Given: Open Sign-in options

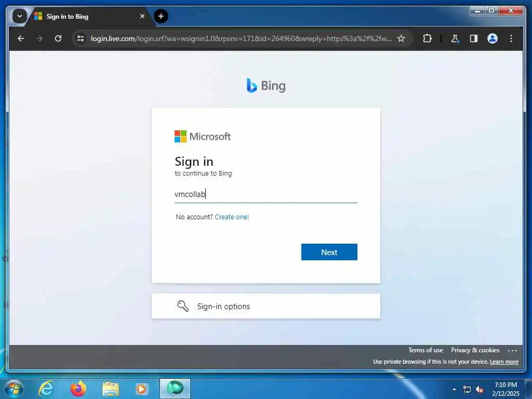Looking at the screenshot, I should point(265,306).
